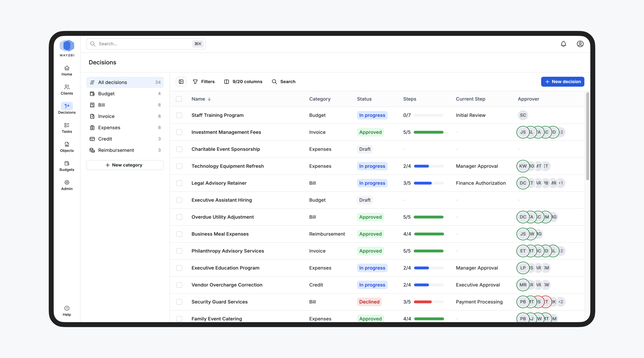The image size is (644, 358).
Task: Open the Decisions section in the sidebar
Action: tap(66, 108)
